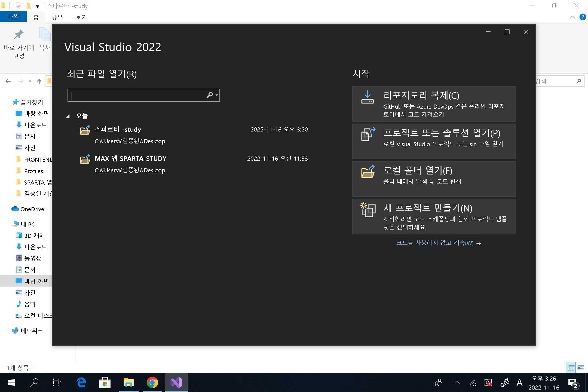Switch Explorer to large icons view layout
The height and width of the screenshot is (392, 588).
[x=581, y=368]
